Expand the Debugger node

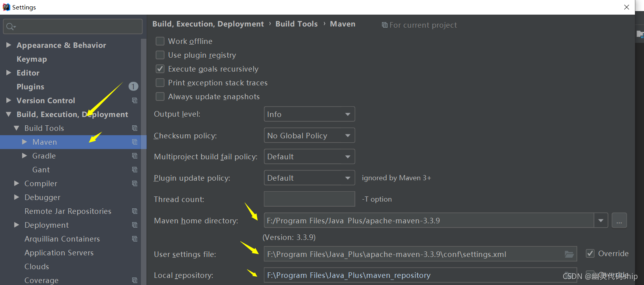point(17,197)
